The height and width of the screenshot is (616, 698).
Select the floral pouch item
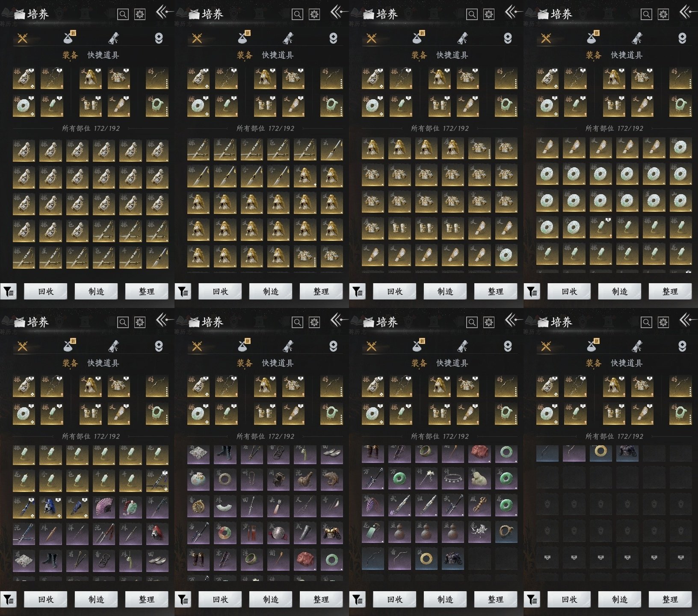tap(198, 480)
